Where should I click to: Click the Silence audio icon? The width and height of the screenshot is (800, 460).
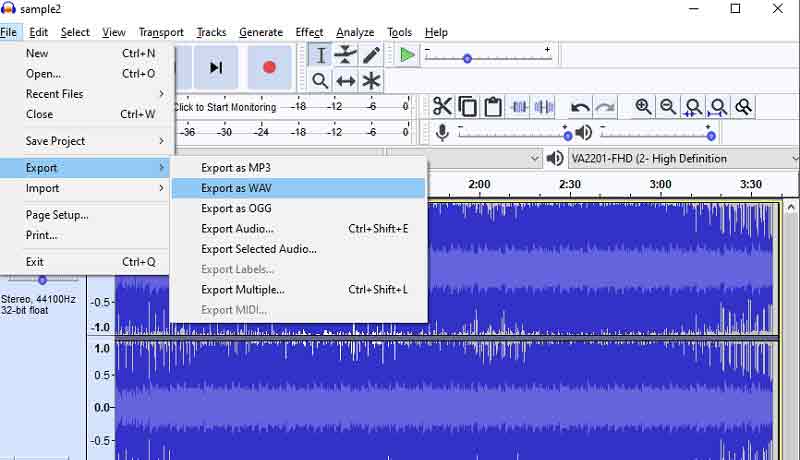pyautogui.click(x=544, y=107)
